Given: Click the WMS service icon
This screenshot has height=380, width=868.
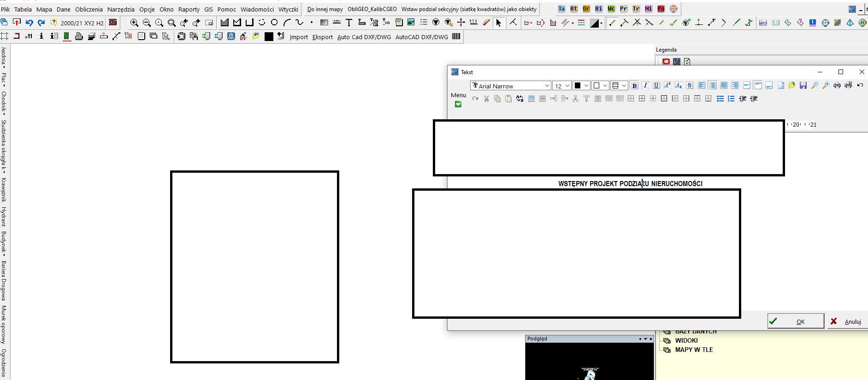Looking at the screenshot, I should 763,23.
